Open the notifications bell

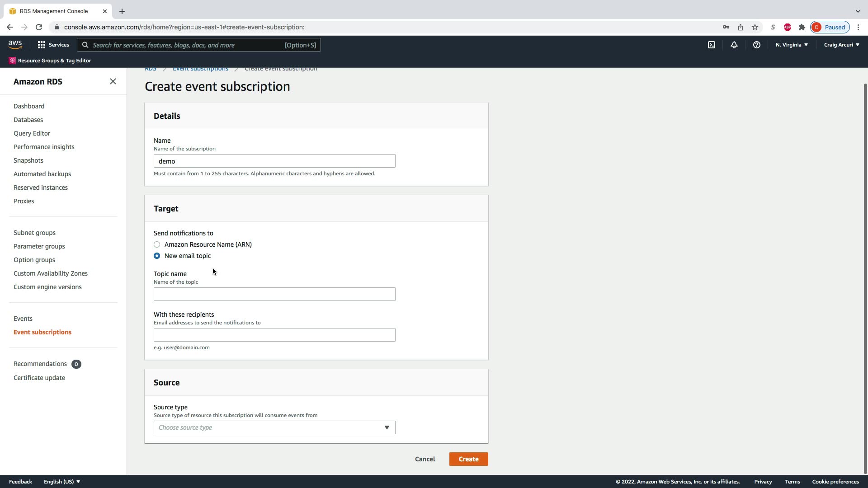tap(734, 45)
